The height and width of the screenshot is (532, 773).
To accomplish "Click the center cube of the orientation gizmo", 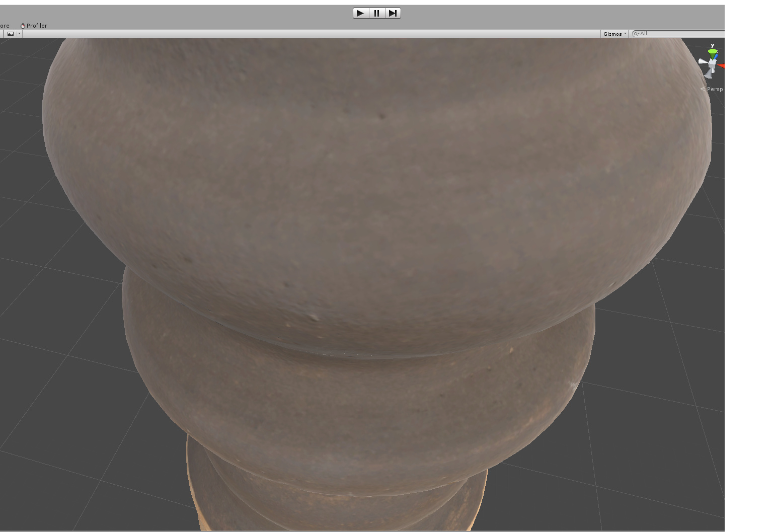I will point(712,64).
